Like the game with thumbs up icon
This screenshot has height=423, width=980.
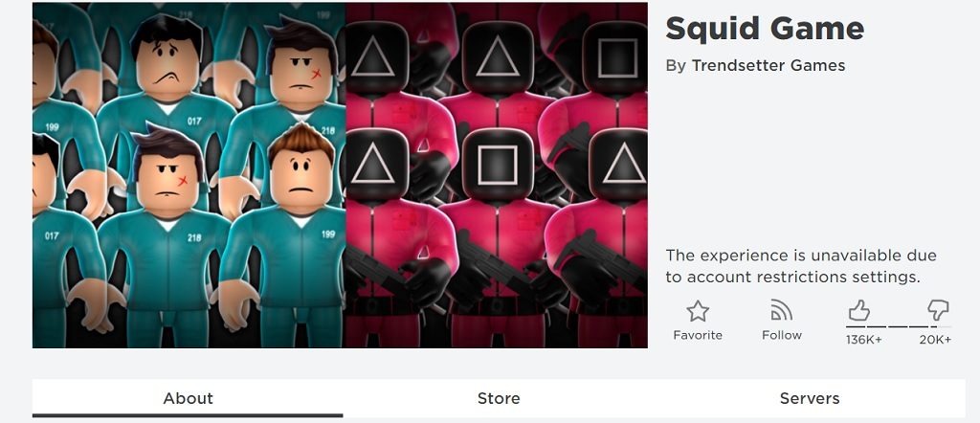pos(859,310)
